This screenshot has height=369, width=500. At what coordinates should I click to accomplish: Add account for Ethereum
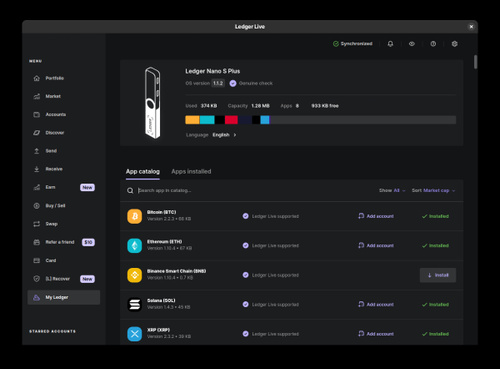(376, 246)
